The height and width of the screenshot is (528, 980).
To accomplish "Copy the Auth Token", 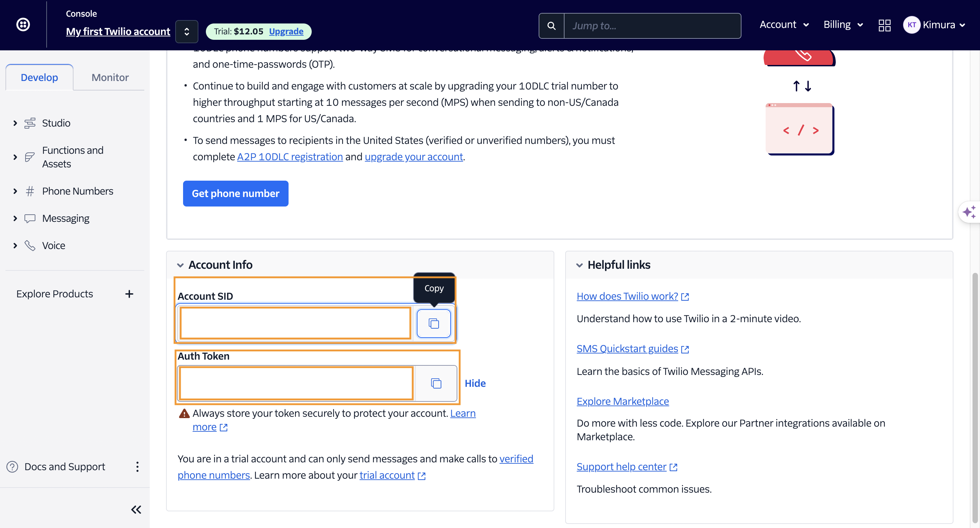I will [436, 383].
